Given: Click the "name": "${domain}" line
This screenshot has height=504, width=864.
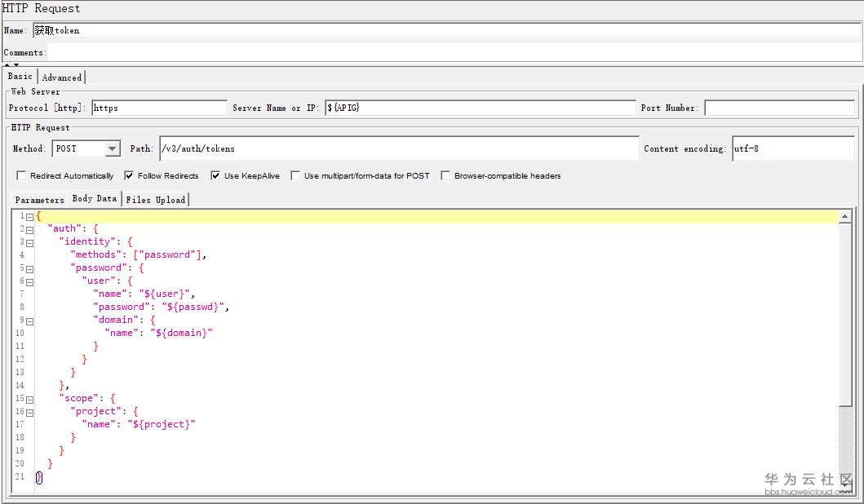Looking at the screenshot, I should tap(158, 333).
